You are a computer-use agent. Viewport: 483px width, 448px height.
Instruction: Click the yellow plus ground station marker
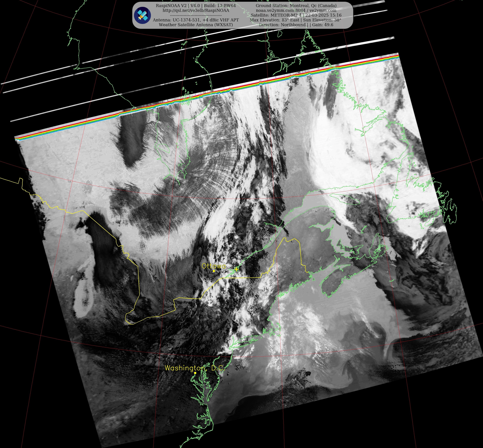tap(236, 269)
